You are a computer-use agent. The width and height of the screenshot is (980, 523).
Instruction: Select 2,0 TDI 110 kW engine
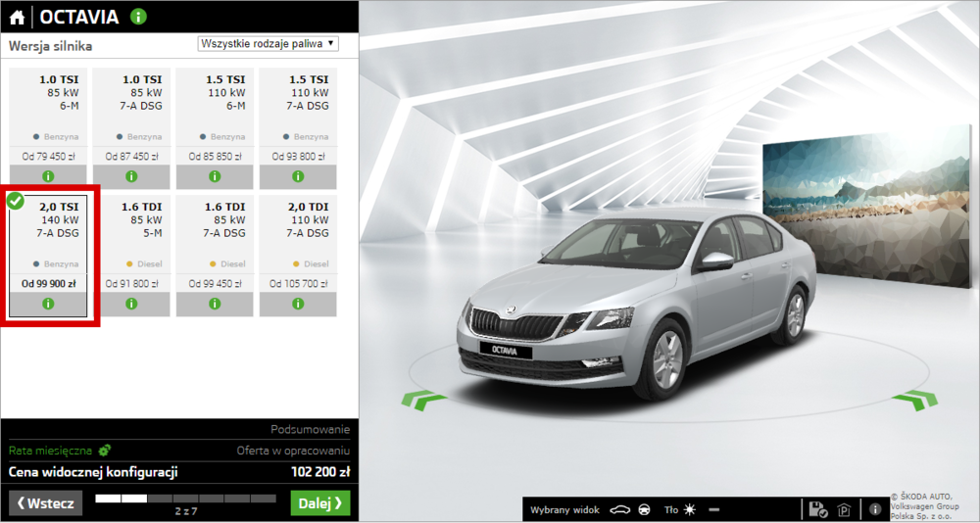point(298,256)
